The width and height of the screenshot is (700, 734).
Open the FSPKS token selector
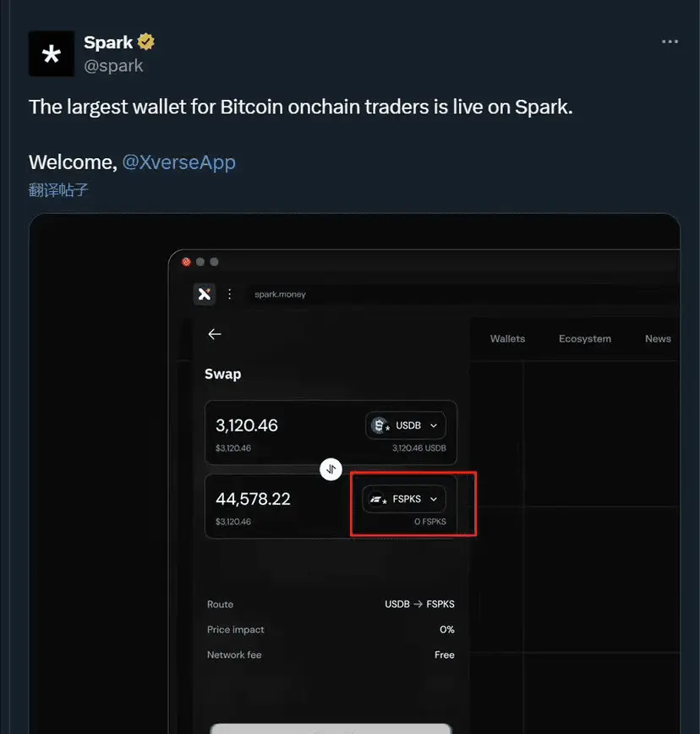(x=404, y=499)
